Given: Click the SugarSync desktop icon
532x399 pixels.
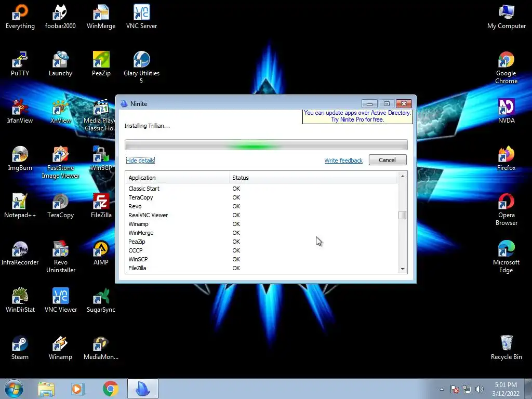Looking at the screenshot, I should point(101,301).
